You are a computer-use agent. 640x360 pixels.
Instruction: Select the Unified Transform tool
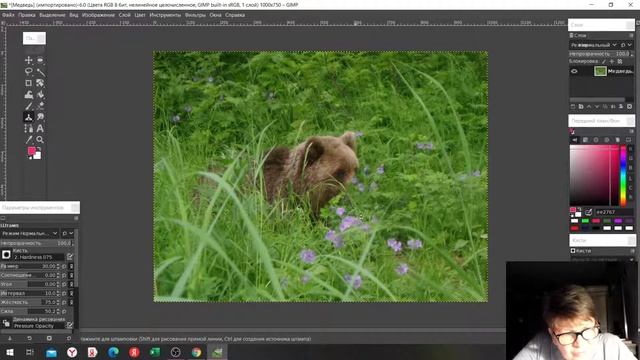(40, 83)
